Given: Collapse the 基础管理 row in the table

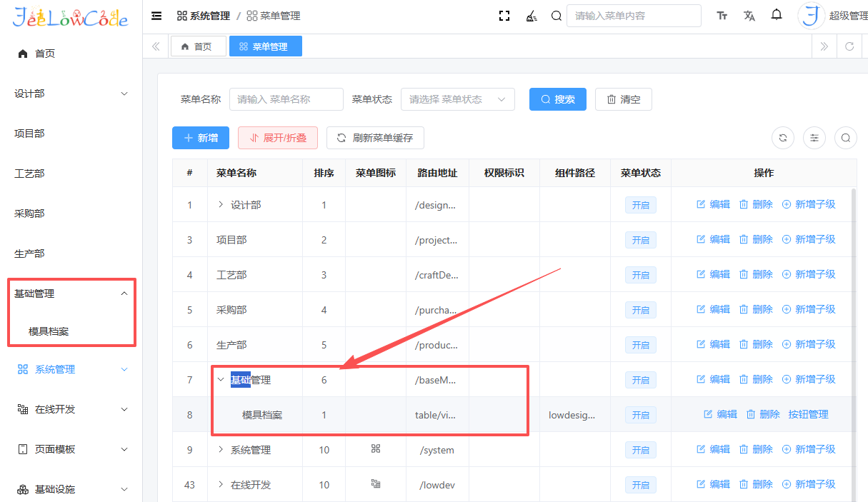Looking at the screenshot, I should (x=221, y=380).
